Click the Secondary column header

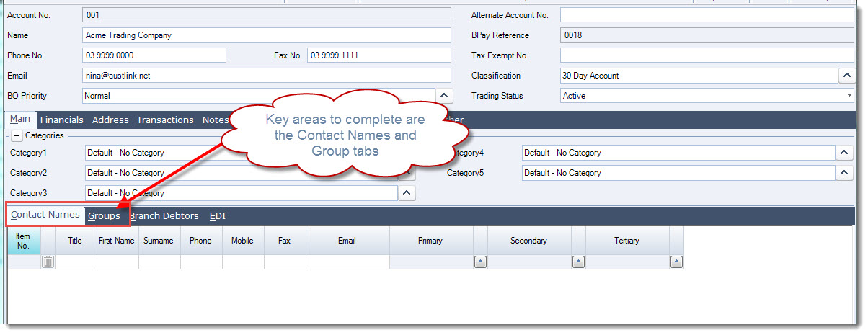tap(528, 241)
